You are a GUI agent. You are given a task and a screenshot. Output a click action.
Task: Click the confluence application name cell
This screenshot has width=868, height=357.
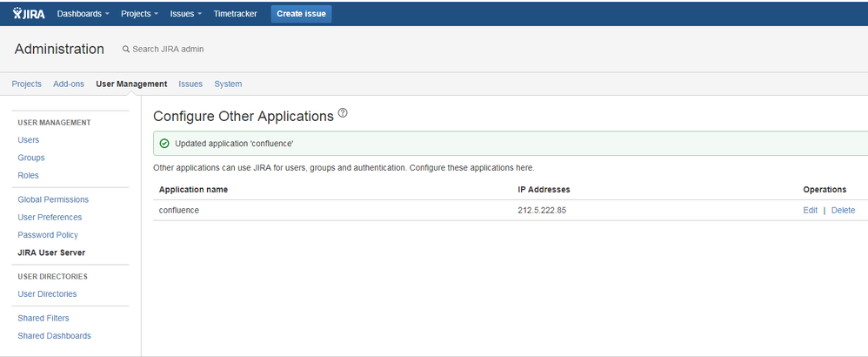pos(179,211)
